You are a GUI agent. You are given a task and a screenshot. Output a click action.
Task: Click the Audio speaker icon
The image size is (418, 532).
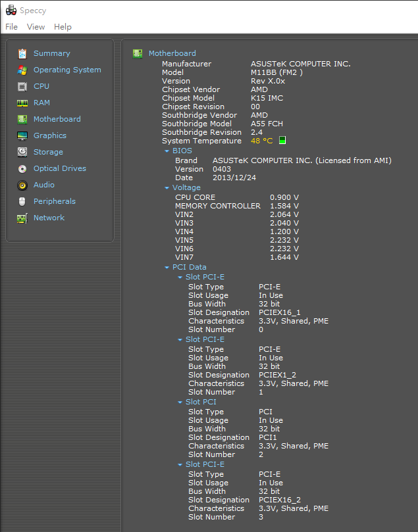tap(22, 185)
